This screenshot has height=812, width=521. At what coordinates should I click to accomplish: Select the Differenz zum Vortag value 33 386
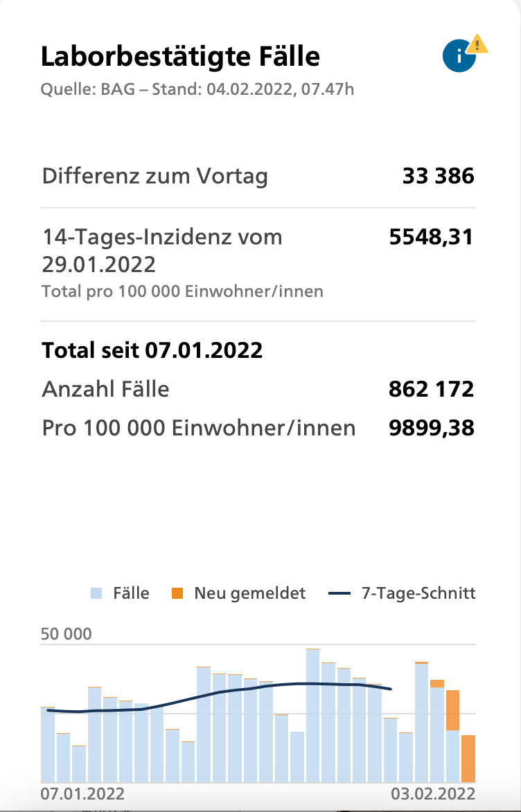point(438,176)
